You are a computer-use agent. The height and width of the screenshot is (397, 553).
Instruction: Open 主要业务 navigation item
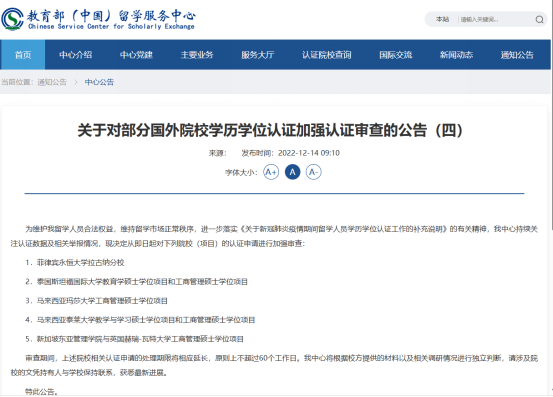[197, 55]
